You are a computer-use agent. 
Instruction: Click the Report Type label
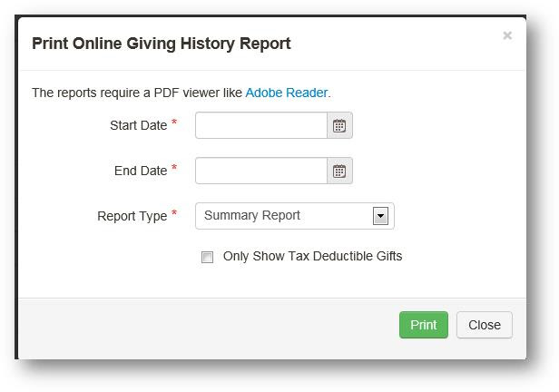pos(132,216)
